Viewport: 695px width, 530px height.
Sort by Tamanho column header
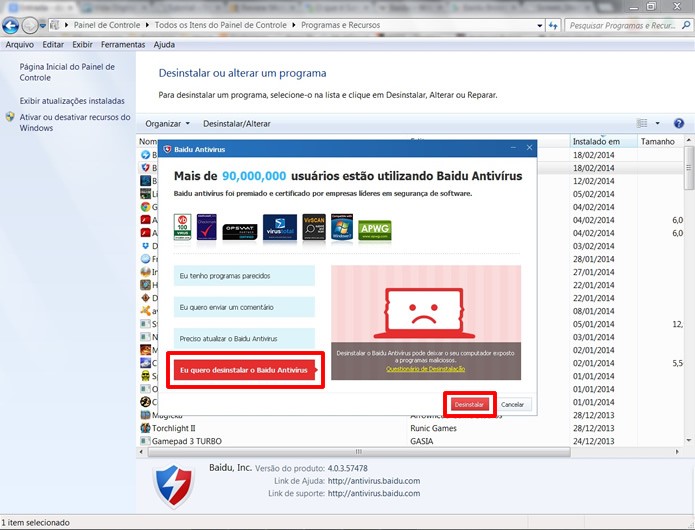[x=661, y=141]
